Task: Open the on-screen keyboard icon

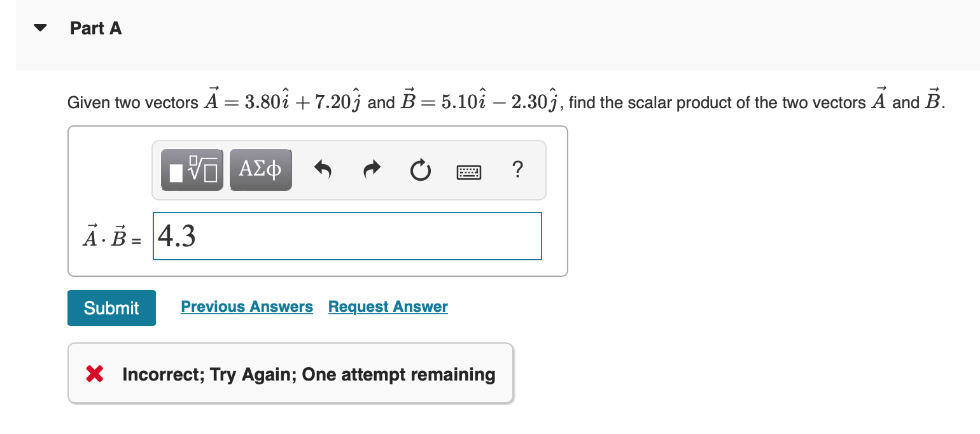Action: point(469,170)
